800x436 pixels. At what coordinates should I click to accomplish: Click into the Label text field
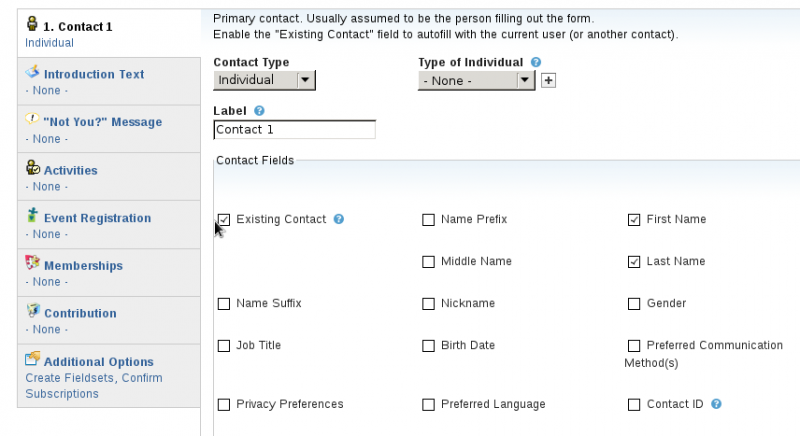[294, 130]
